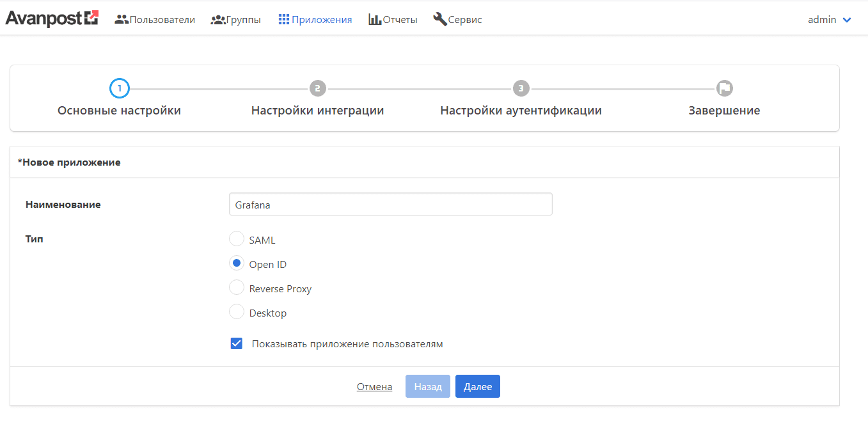
Task: Click step 2 circle in wizard
Action: [x=317, y=88]
